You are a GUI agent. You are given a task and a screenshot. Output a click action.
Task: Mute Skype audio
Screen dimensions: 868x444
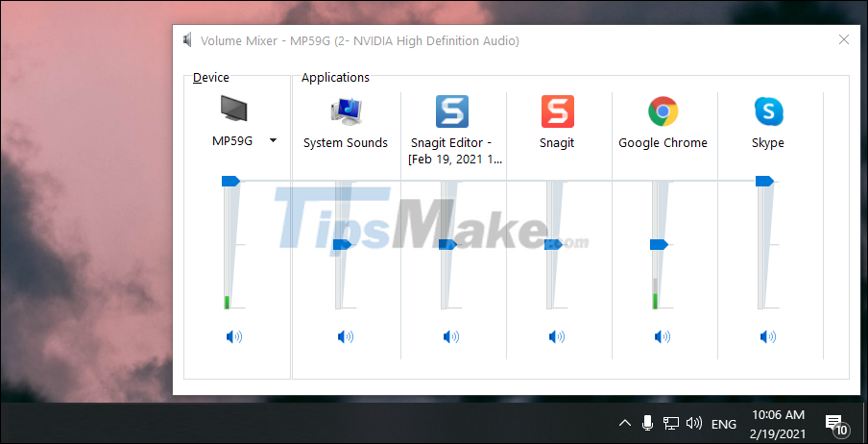click(768, 336)
